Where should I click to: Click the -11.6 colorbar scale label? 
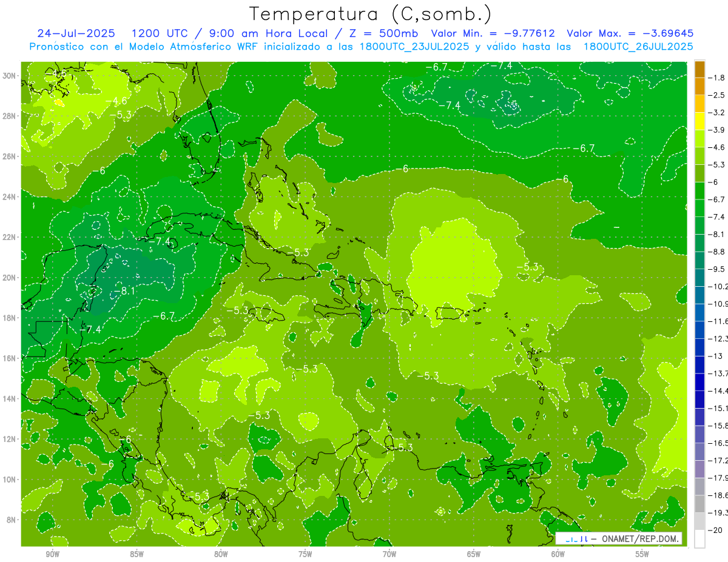pyautogui.click(x=718, y=321)
